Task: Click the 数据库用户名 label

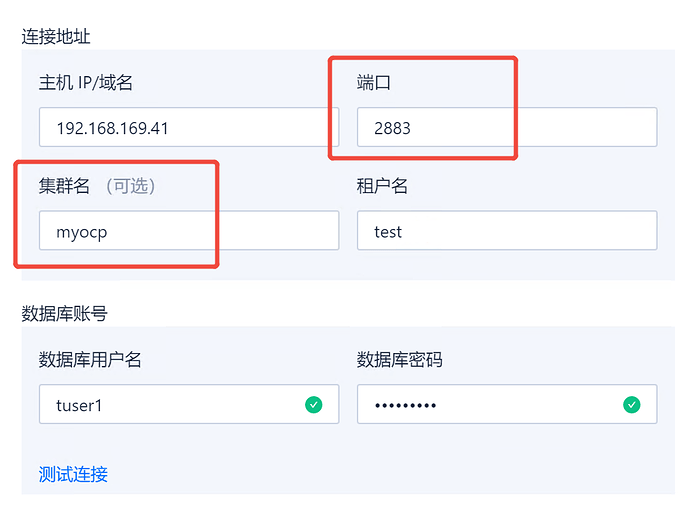Action: pyautogui.click(x=90, y=360)
